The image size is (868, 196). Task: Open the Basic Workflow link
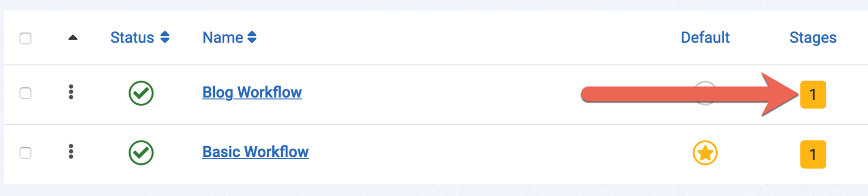[x=256, y=152]
